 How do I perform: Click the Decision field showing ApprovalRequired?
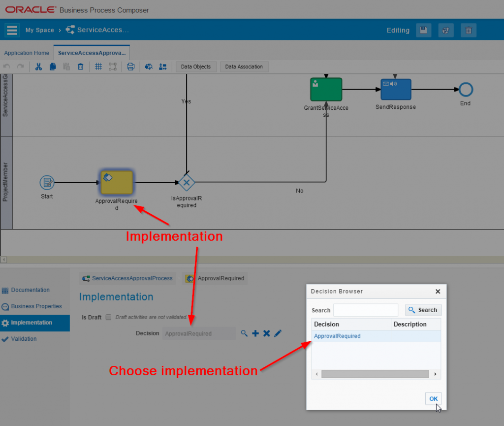click(199, 334)
